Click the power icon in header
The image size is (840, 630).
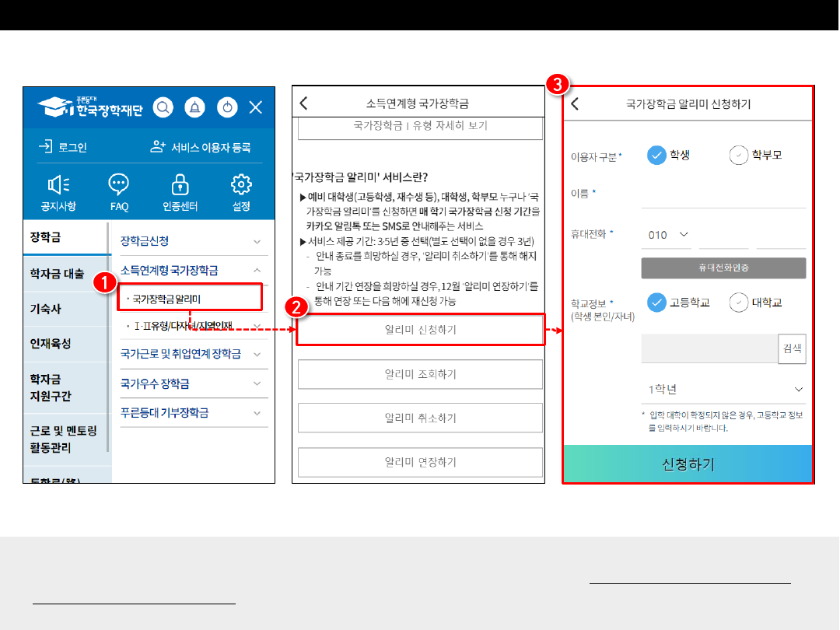[226, 107]
